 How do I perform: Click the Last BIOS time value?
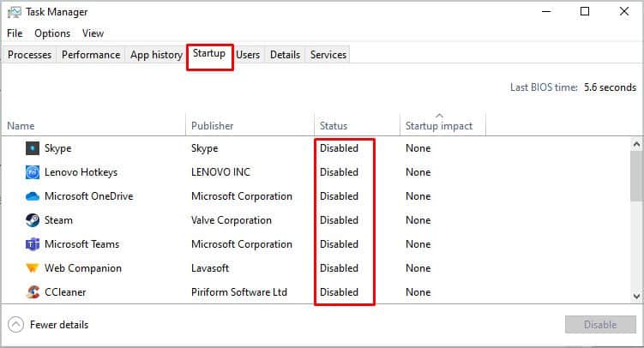[x=610, y=87]
